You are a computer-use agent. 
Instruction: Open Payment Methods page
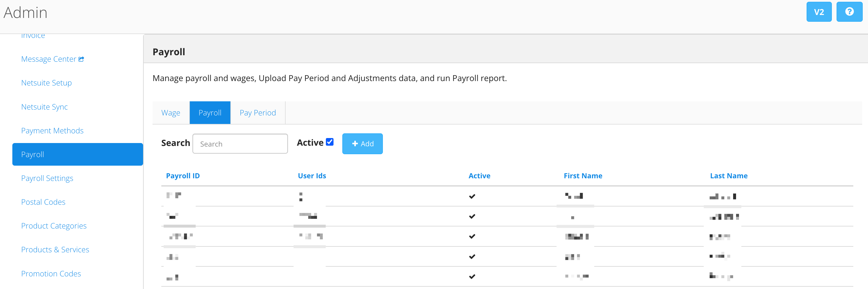coord(52,131)
